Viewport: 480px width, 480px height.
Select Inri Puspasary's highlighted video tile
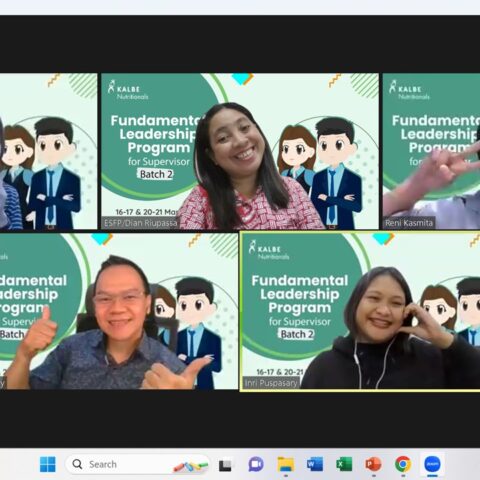coord(360,311)
